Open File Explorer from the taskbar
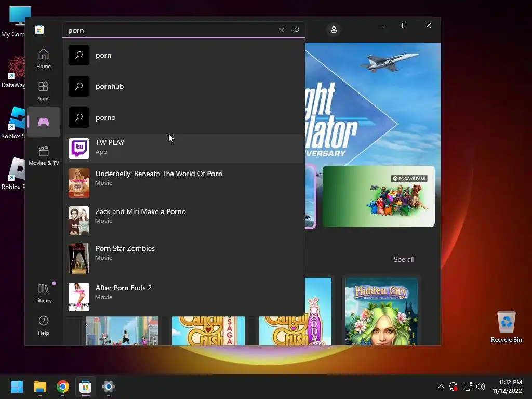The height and width of the screenshot is (399, 532). tap(39, 387)
